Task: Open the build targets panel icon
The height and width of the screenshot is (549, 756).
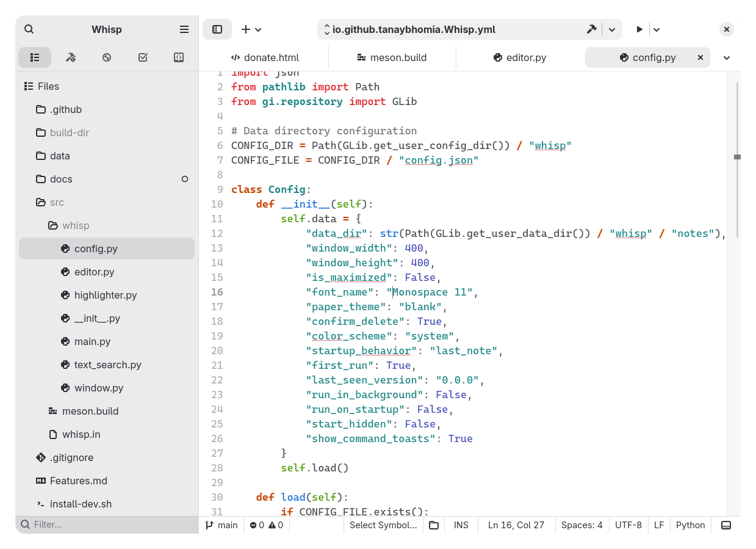Action: [x=71, y=57]
